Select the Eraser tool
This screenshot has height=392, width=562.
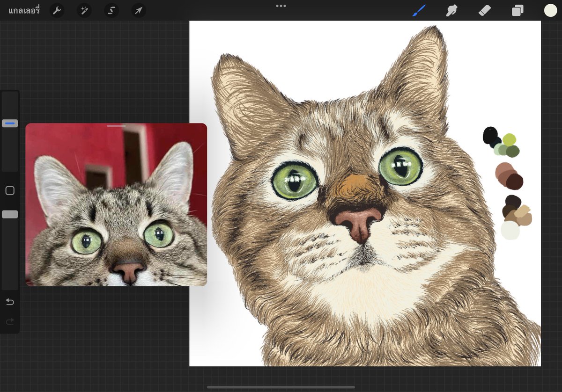[485, 10]
